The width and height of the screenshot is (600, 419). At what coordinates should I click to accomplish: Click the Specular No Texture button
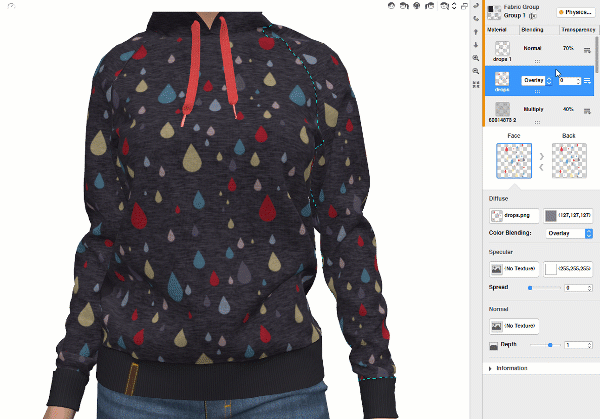coord(514,269)
